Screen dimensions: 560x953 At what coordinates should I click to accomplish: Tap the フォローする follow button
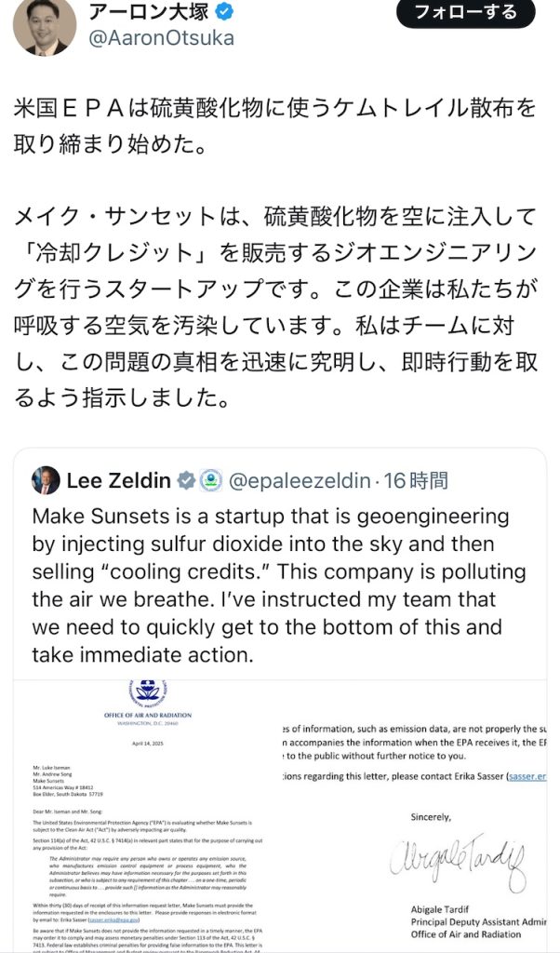(x=466, y=12)
